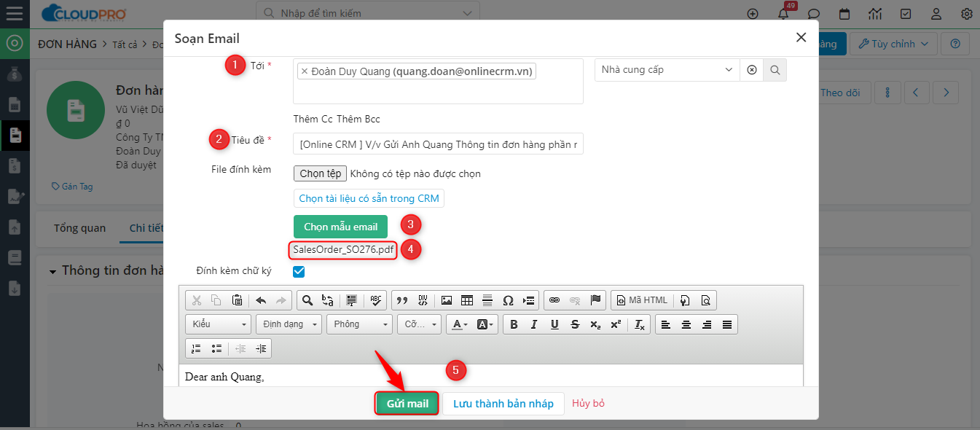This screenshot has width=980, height=430.
Task: Open the Phông font dropdown
Action: (x=359, y=324)
